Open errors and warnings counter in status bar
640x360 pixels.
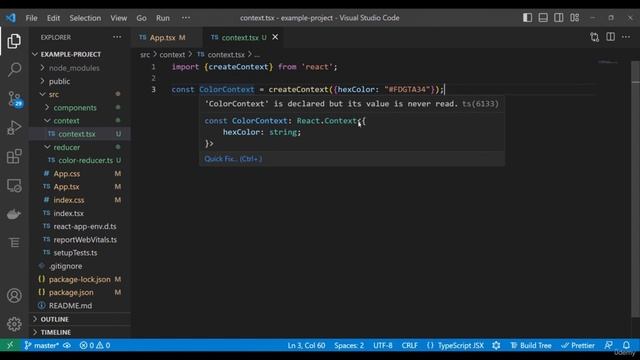[x=95, y=345]
